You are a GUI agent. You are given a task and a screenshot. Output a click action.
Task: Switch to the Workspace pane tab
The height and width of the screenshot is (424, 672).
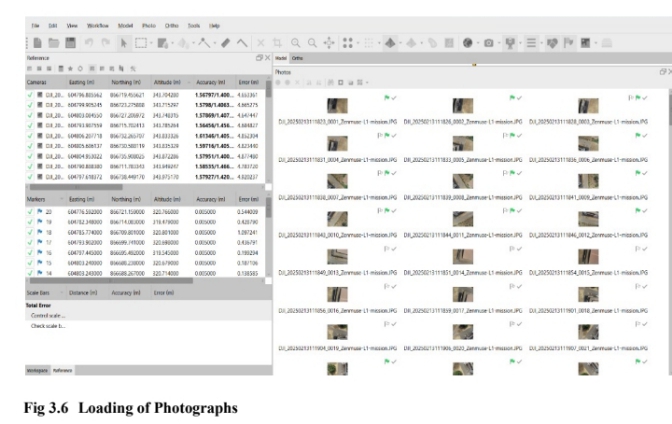pyautogui.click(x=36, y=370)
